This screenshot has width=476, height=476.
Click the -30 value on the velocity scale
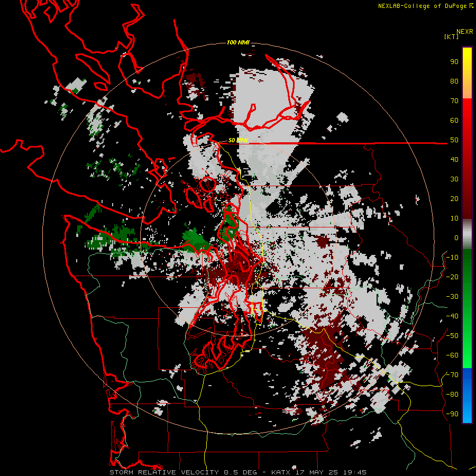452,297
